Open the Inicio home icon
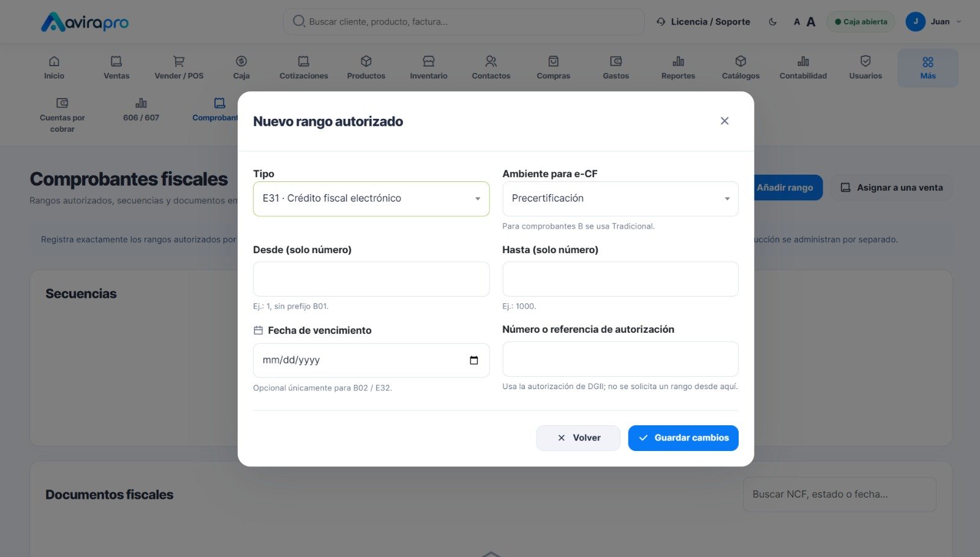This screenshot has height=557, width=980. click(x=54, y=61)
